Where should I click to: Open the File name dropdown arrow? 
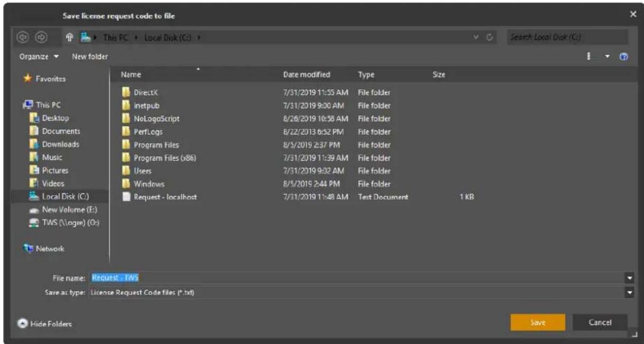pyautogui.click(x=630, y=278)
